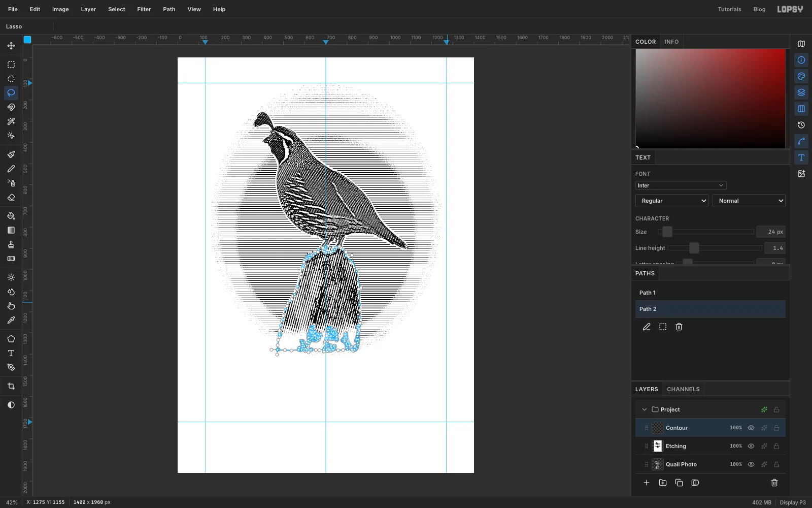812x508 pixels.
Task: Open the Tutorials link
Action: [729, 9]
